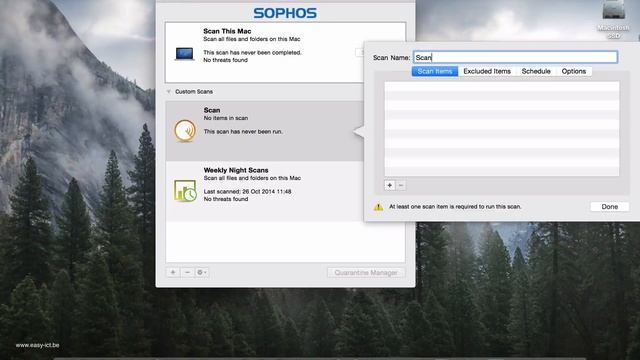Click the Weekly Night Scans schedule icon
The image size is (640, 360).
(x=185, y=191)
